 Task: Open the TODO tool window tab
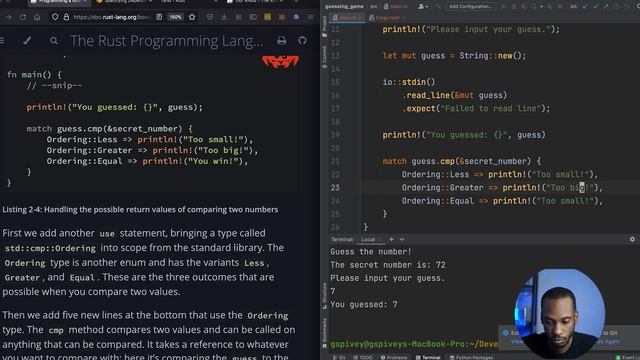[x=363, y=357]
